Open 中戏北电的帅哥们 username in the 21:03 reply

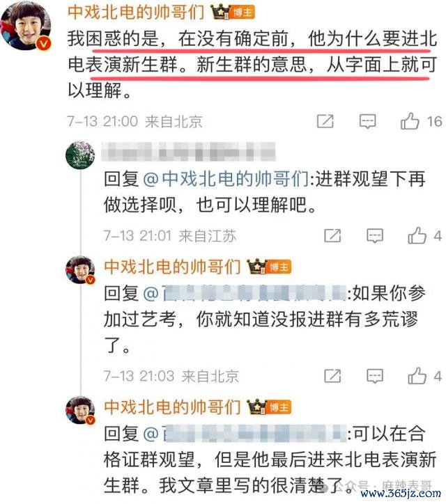tap(173, 267)
